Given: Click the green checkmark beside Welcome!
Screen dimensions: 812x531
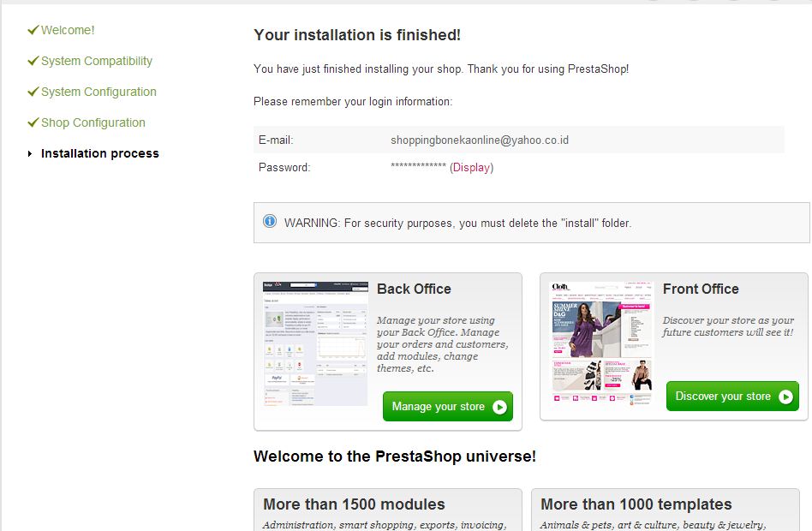Looking at the screenshot, I should coord(33,30).
